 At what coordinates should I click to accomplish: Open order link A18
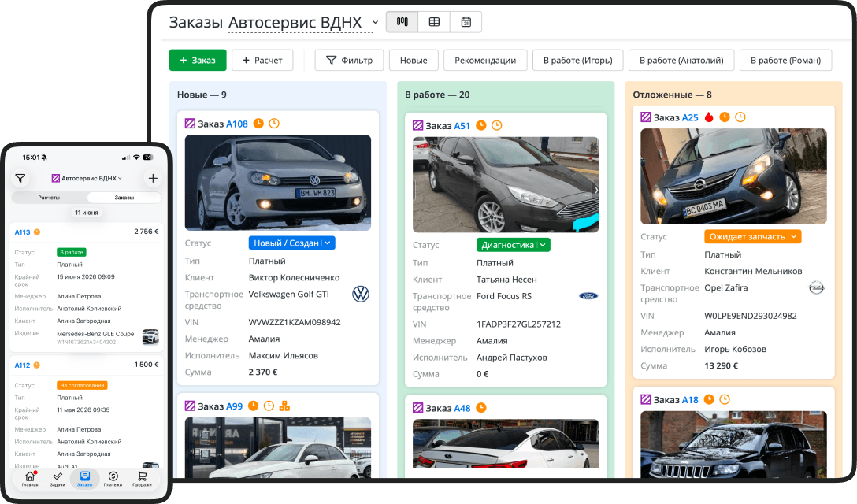pos(690,399)
